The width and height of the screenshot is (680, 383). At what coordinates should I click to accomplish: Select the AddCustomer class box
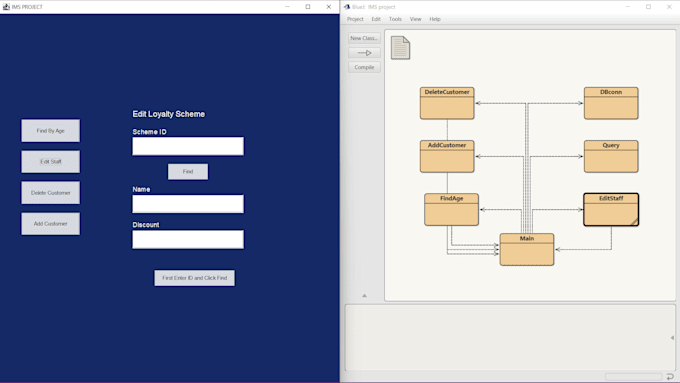click(447, 156)
